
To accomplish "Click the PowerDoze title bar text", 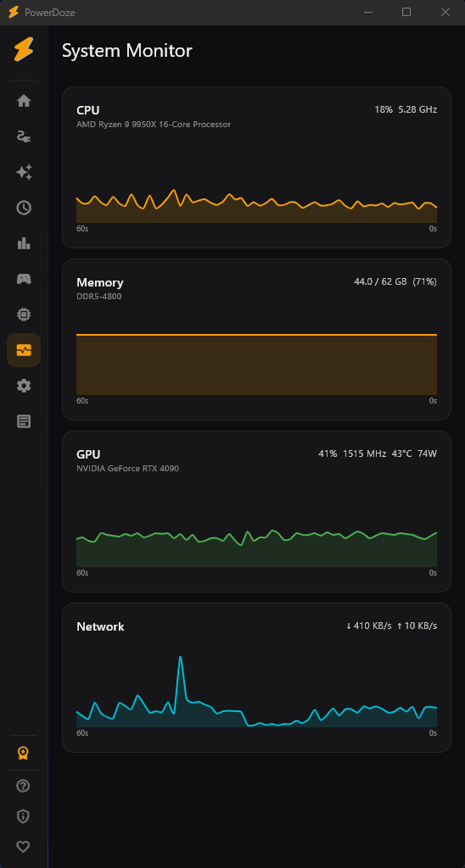I will pos(50,12).
